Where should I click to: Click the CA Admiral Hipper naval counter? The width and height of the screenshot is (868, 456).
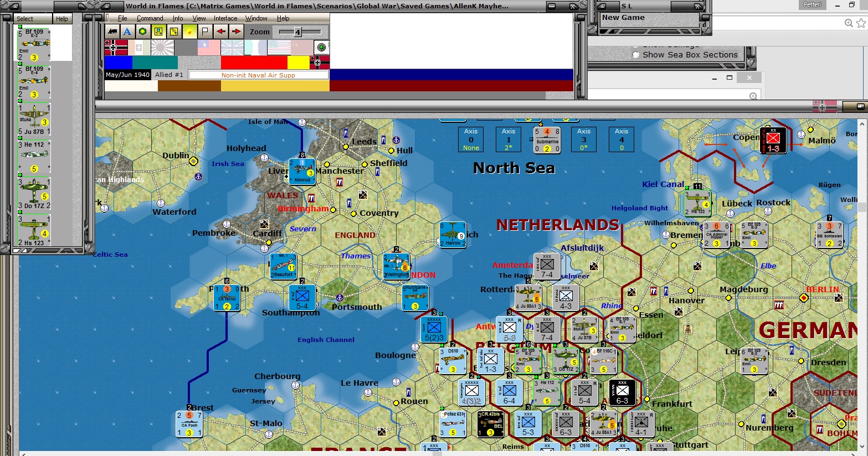[x=717, y=235]
